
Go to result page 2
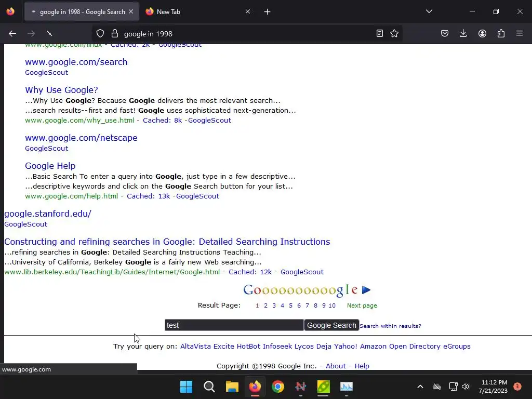click(x=265, y=305)
